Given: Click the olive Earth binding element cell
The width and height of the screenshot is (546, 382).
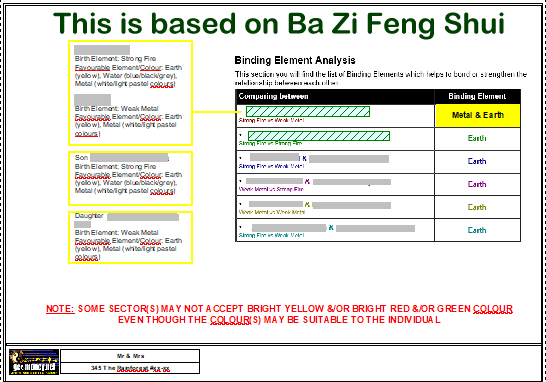Looking at the screenshot, I should (477, 207).
